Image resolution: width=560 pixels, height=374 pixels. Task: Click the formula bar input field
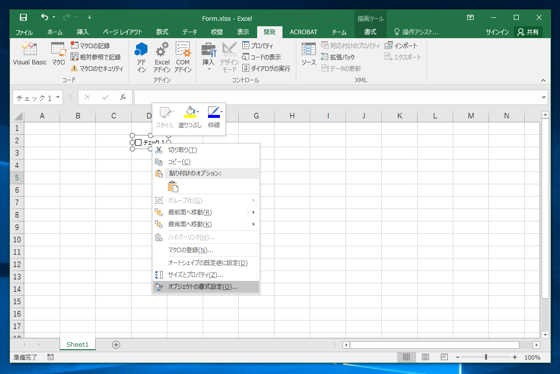(337, 97)
